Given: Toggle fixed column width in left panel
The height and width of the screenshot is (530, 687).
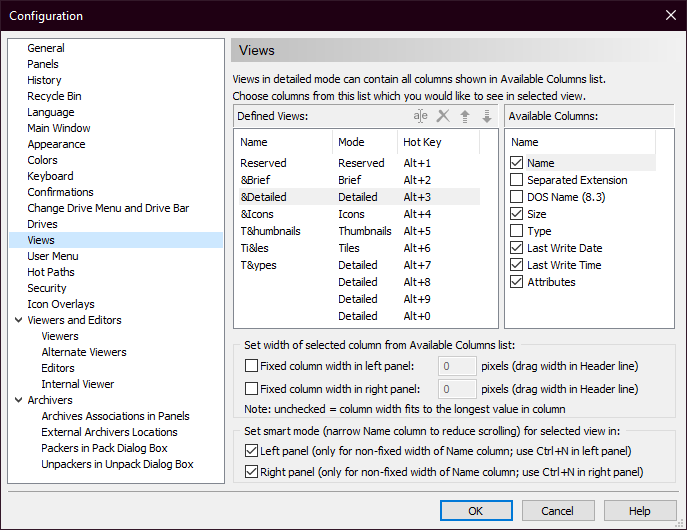Looking at the screenshot, I should pos(252,366).
